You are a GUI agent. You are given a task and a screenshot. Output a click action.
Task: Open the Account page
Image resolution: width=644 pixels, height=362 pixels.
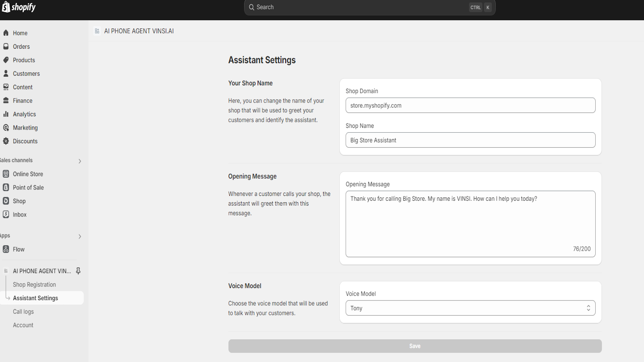click(23, 325)
